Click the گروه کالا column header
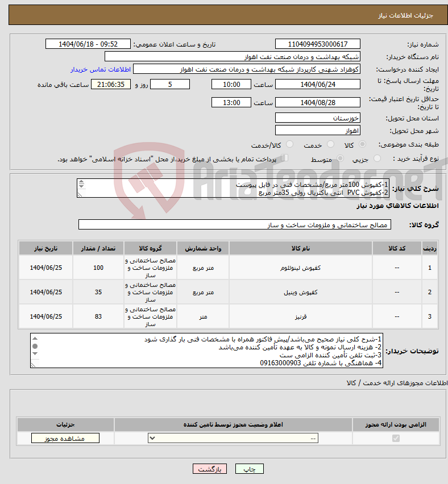The width and height of the screenshot is (448, 484). tap(150, 248)
